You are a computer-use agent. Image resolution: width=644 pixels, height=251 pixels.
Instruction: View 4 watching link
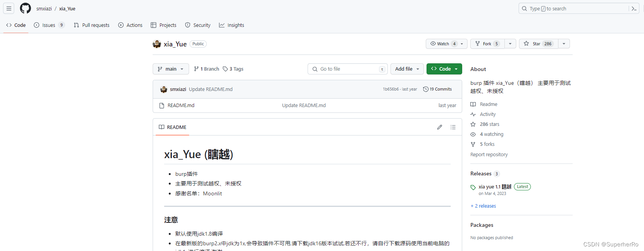pyautogui.click(x=487, y=134)
